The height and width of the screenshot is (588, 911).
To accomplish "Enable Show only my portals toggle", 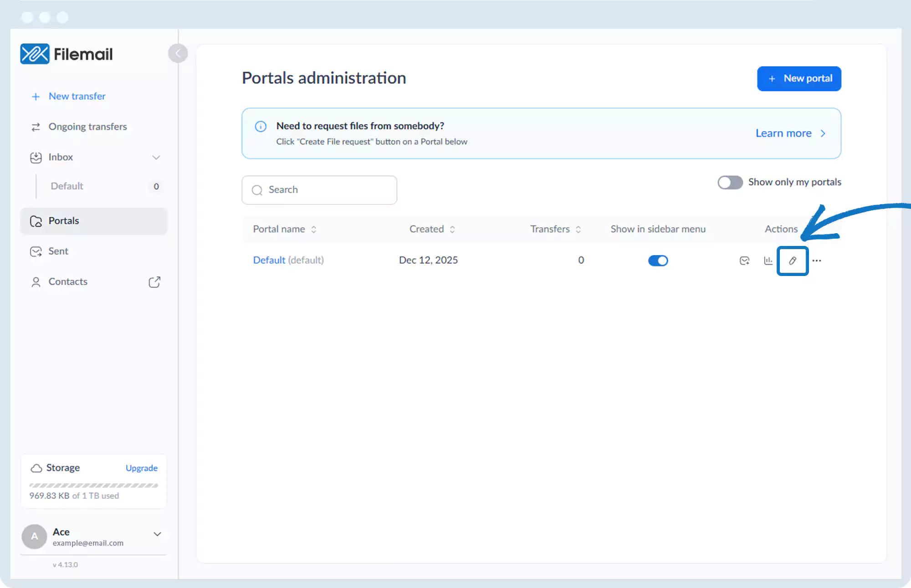I will click(x=730, y=182).
